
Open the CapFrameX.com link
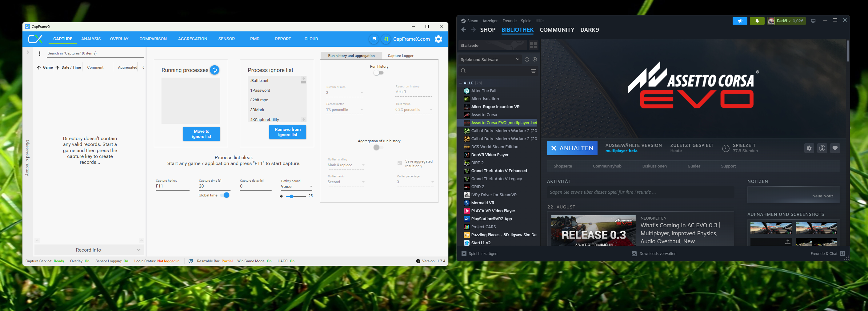click(411, 39)
